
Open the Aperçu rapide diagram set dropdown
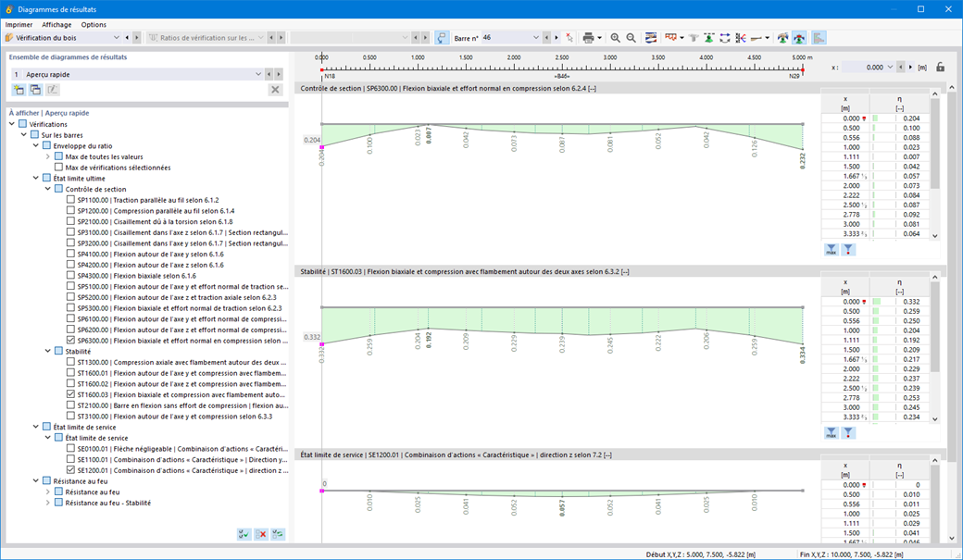pyautogui.click(x=258, y=74)
